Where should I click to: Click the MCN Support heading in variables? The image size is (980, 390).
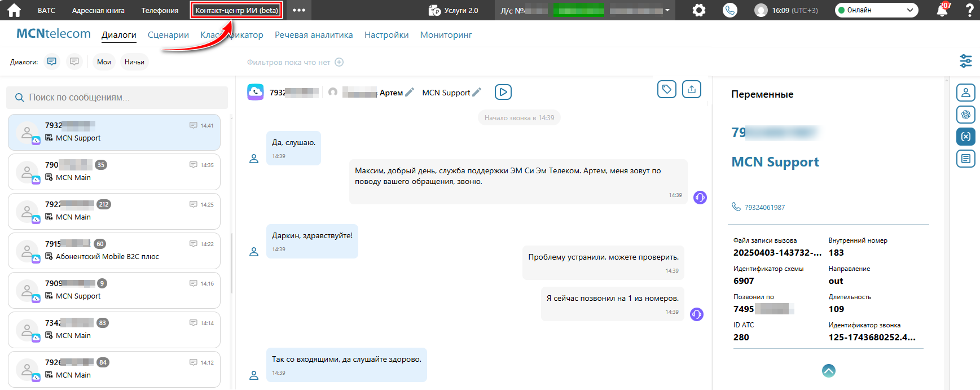click(775, 162)
